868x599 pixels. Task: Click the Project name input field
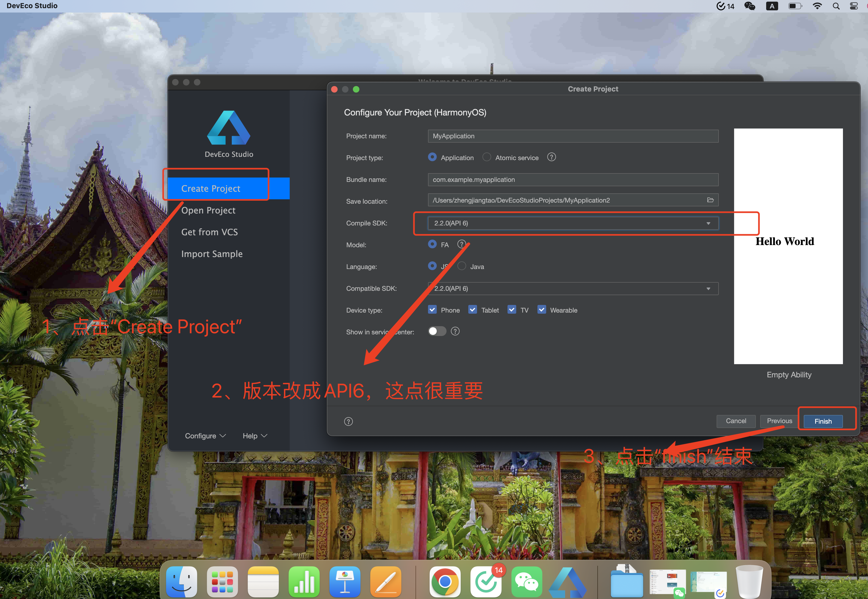tap(573, 136)
